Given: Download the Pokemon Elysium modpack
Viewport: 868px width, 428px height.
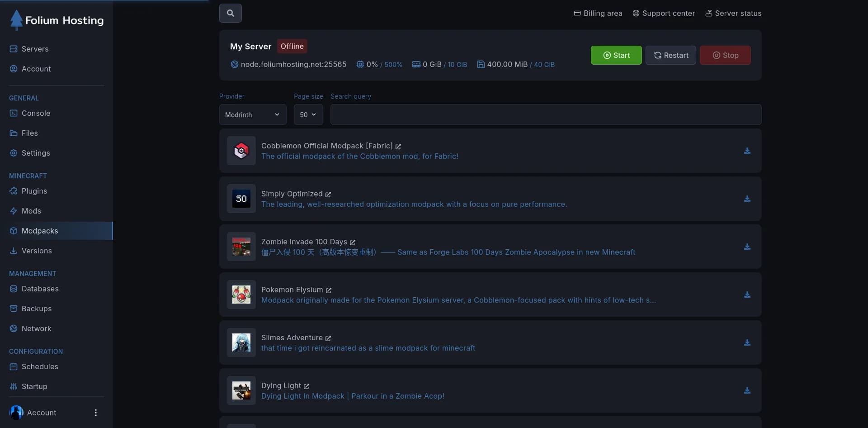Looking at the screenshot, I should pyautogui.click(x=747, y=295).
